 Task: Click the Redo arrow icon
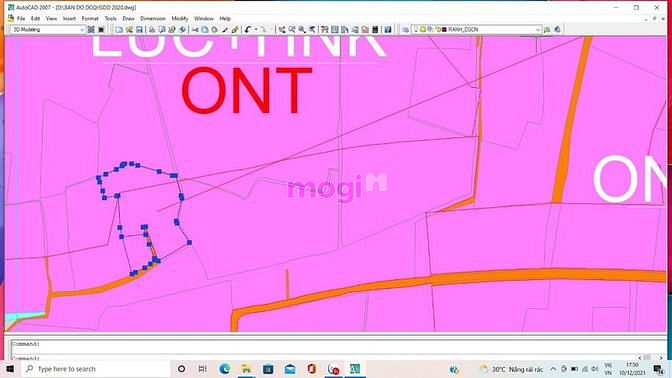(x=263, y=30)
